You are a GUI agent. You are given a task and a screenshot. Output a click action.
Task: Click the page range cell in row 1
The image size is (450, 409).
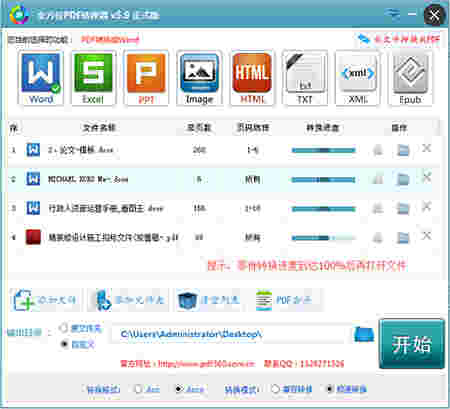252,150
